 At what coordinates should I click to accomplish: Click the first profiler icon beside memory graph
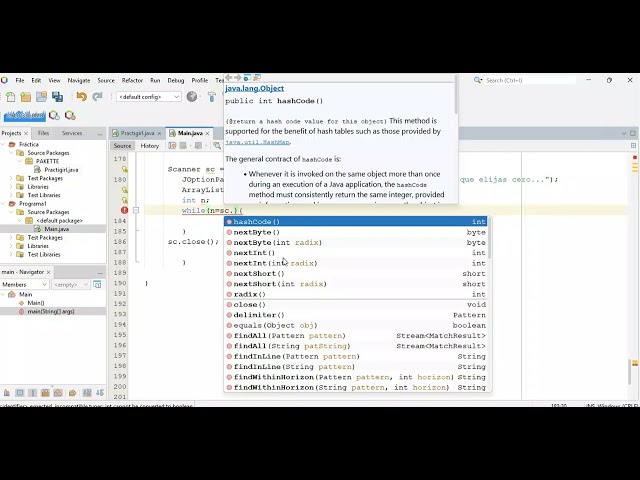(54, 116)
